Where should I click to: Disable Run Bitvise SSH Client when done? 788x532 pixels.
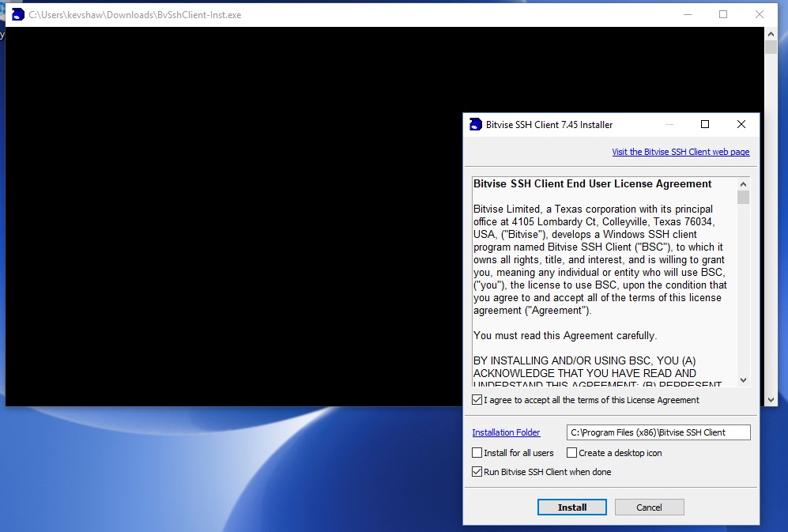[x=476, y=471]
